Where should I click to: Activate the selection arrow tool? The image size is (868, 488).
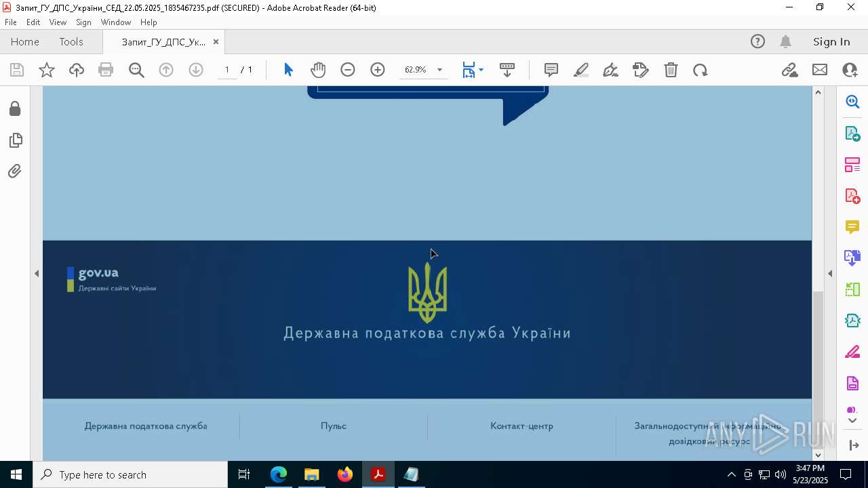point(288,70)
